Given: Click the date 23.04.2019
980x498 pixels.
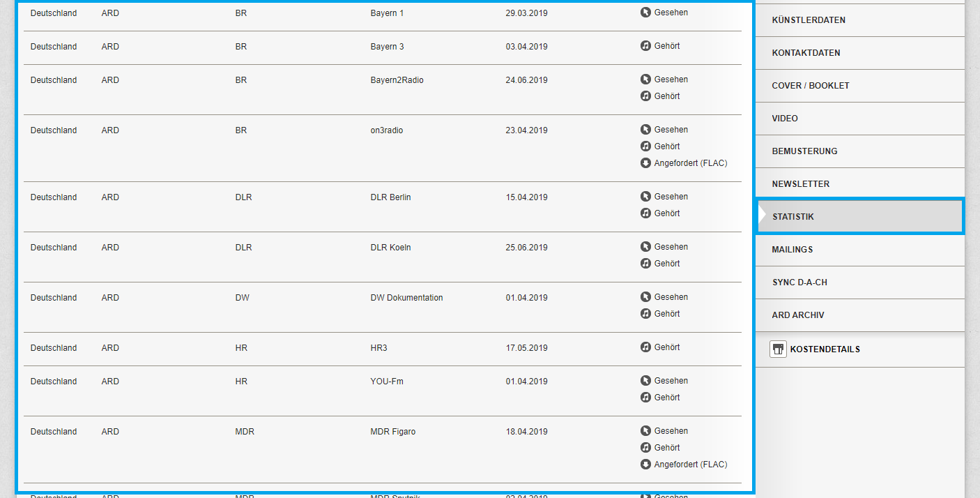Looking at the screenshot, I should coord(526,130).
